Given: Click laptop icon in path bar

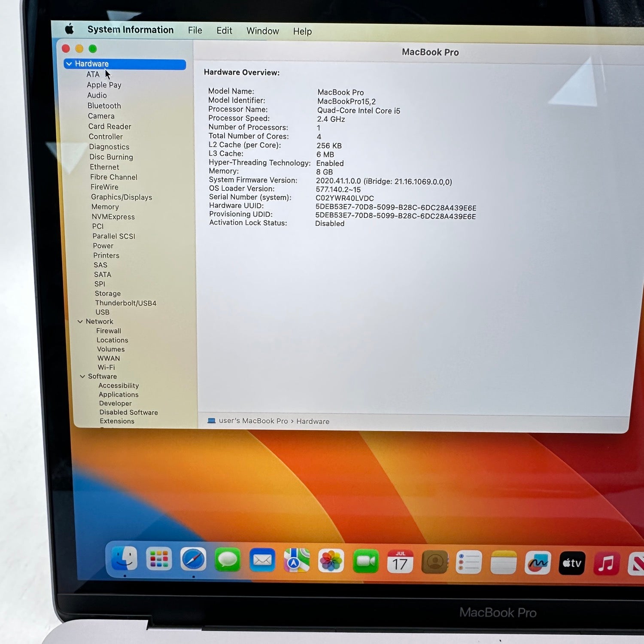Looking at the screenshot, I should pyautogui.click(x=211, y=420).
